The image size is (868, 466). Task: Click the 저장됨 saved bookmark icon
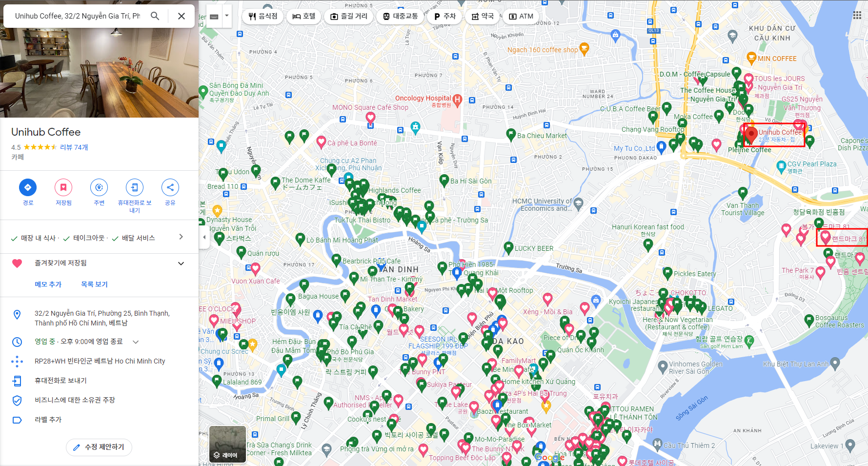coord(63,187)
